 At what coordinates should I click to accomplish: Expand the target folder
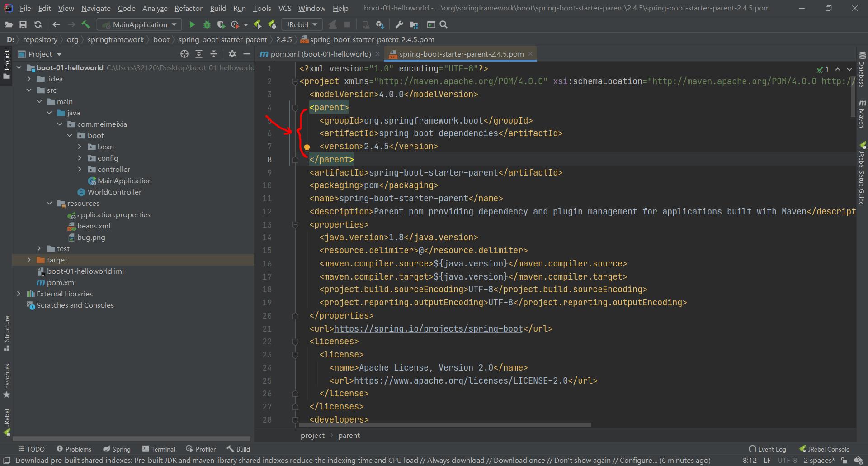point(29,260)
